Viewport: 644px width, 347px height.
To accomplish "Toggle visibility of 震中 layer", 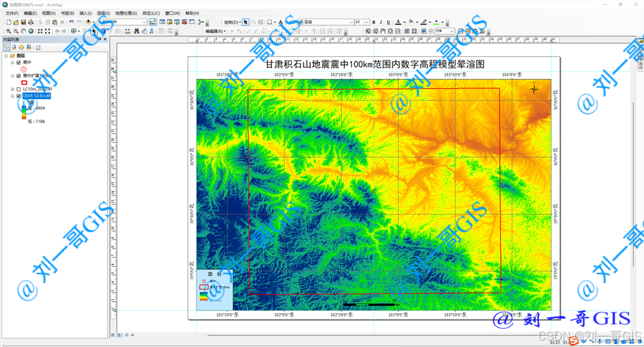I will pyautogui.click(x=18, y=63).
